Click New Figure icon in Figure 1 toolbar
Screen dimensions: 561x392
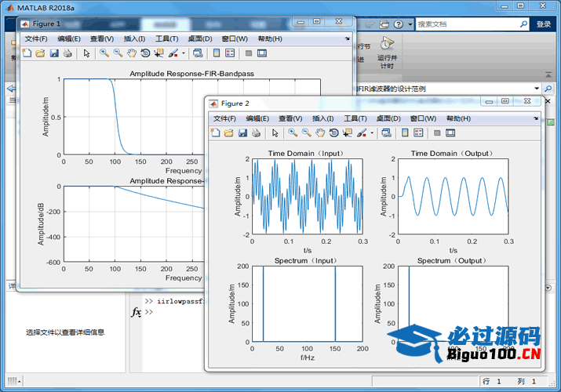[27, 53]
